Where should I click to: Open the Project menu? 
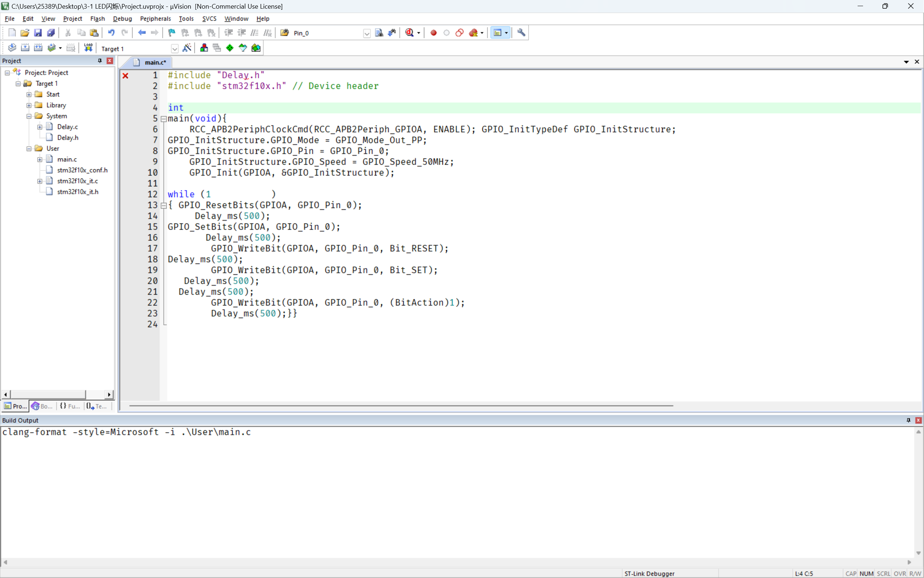tap(72, 18)
